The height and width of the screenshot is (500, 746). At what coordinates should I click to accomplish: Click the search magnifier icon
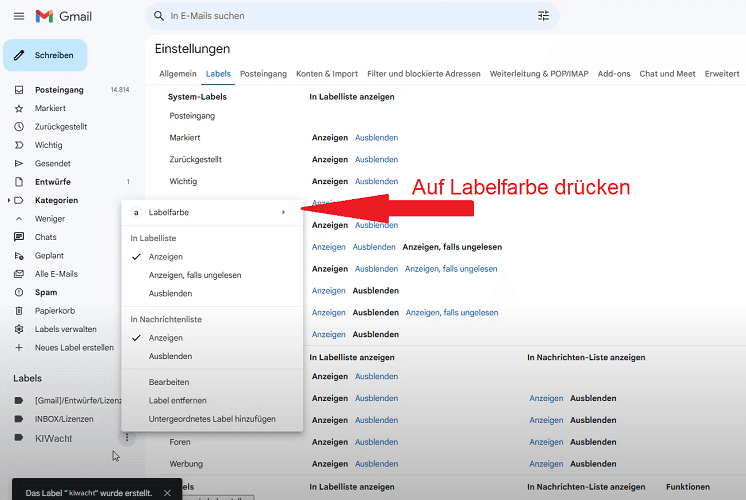coord(159,16)
